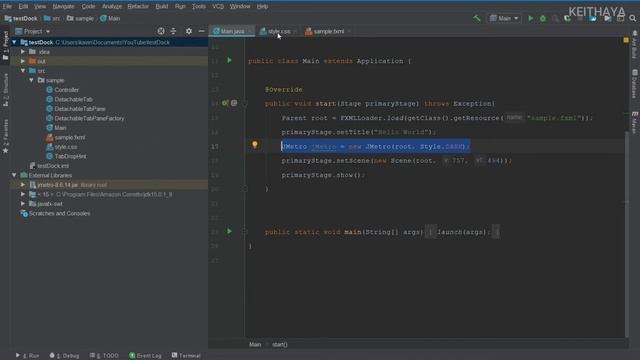Collapse the External Libraries node

[x=14, y=175]
